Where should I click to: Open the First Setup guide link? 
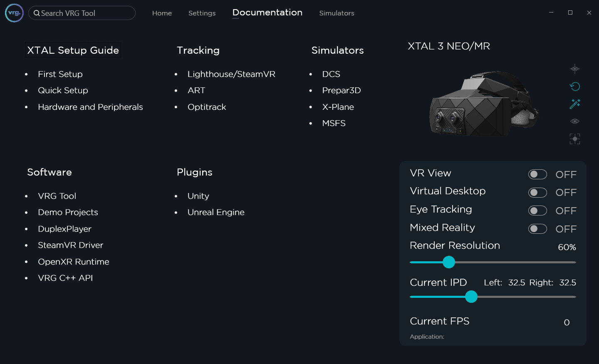[60, 74]
